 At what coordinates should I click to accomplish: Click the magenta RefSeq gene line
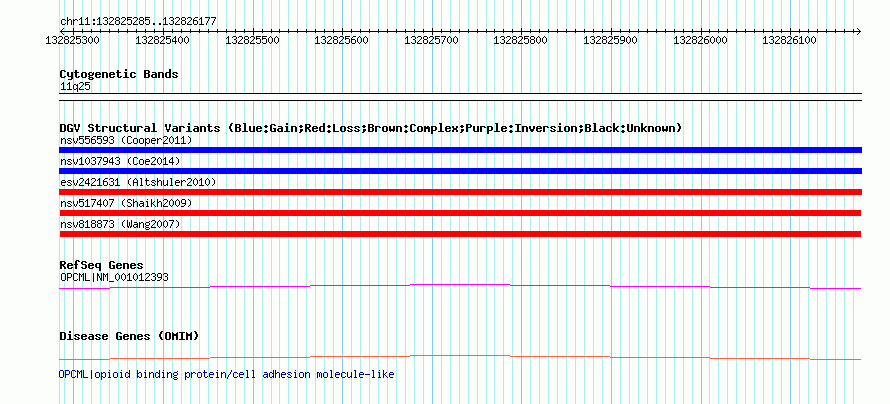tap(460, 287)
